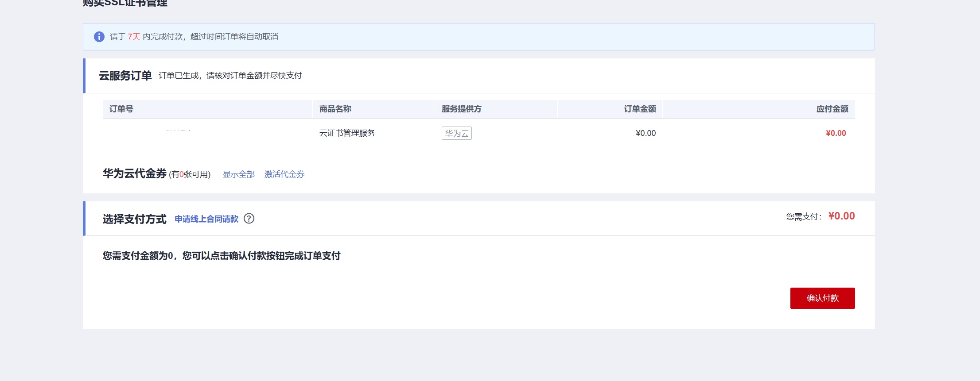
Task: Open the 申请线上合同请款 link
Action: tap(206, 219)
